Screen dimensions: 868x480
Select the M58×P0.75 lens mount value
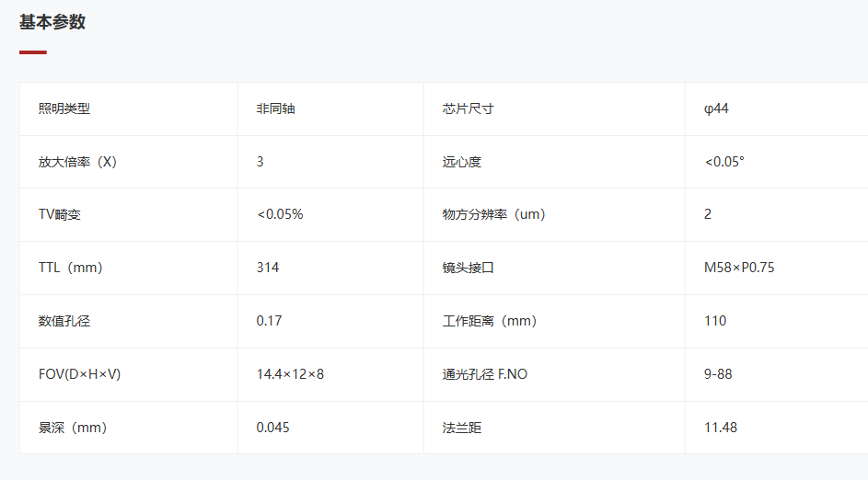point(739,268)
